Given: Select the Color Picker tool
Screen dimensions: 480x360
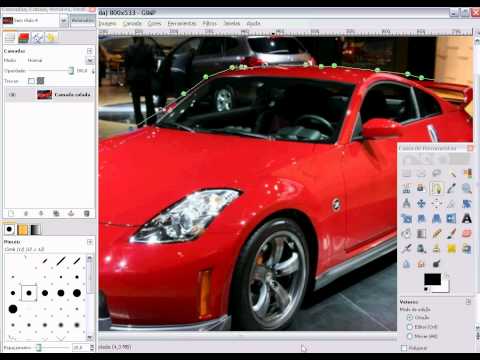Looking at the screenshot, I should click(x=451, y=188).
